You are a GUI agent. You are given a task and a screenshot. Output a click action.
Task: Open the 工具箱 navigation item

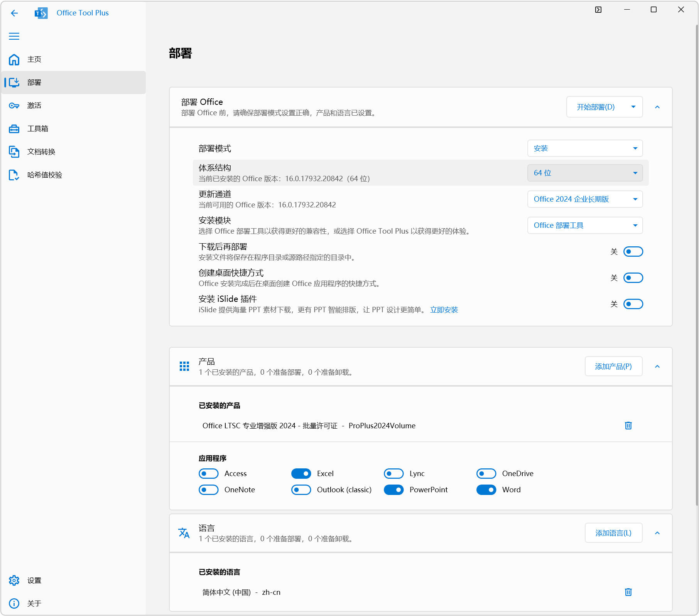click(73, 129)
